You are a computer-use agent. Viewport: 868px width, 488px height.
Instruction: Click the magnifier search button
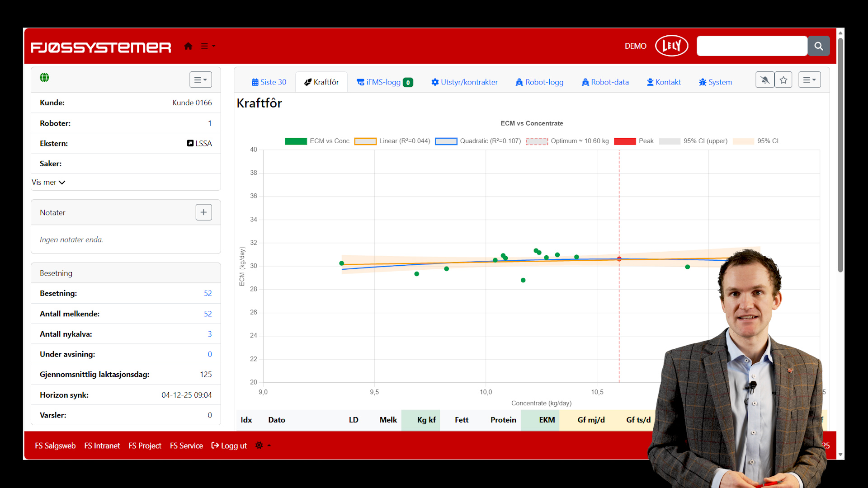(x=818, y=46)
